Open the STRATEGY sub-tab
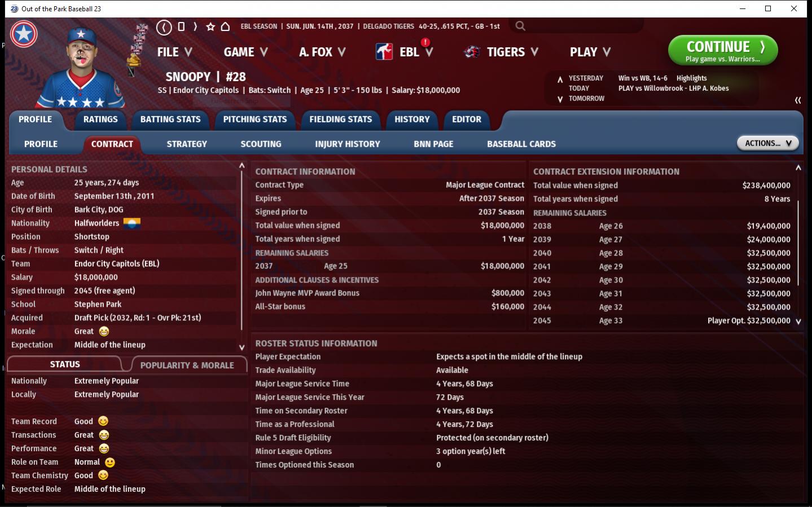The width and height of the screenshot is (812, 507). (187, 144)
